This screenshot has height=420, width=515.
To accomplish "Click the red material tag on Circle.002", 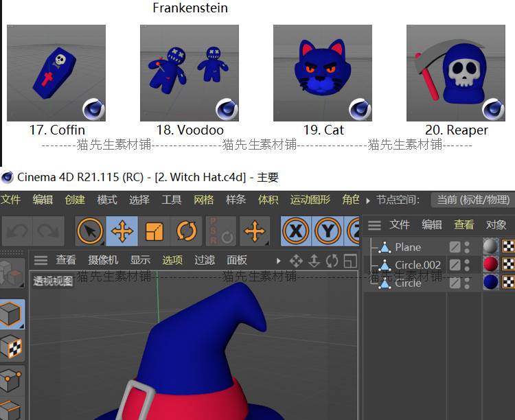I will coord(491,264).
